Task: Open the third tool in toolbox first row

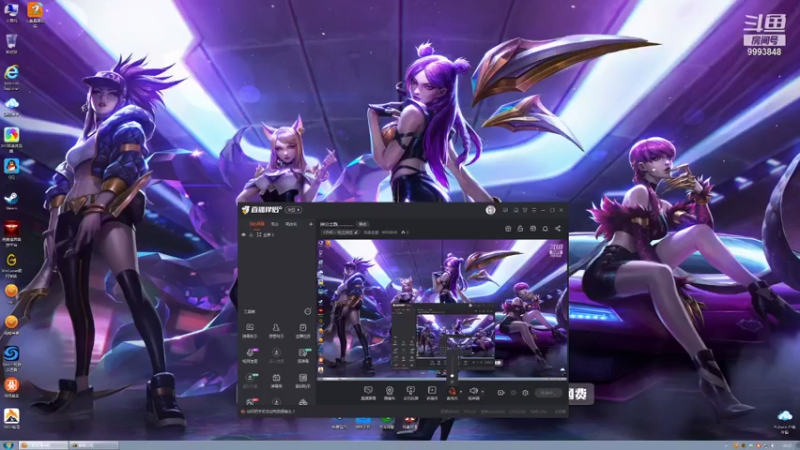Action: pyautogui.click(x=303, y=330)
